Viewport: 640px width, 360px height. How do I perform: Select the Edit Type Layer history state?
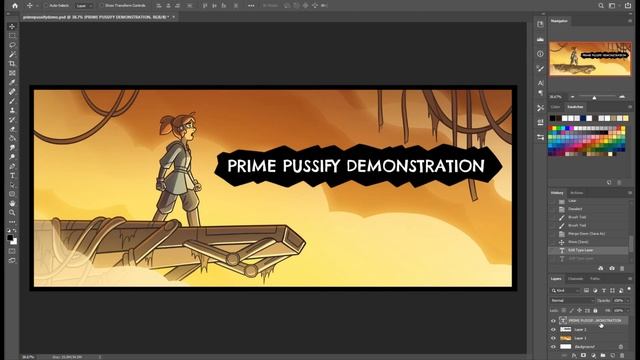(589, 250)
